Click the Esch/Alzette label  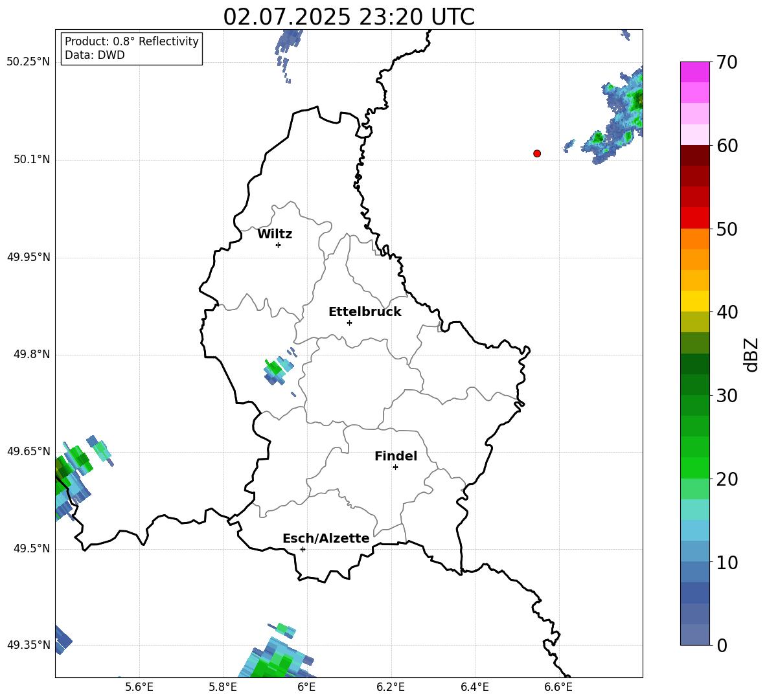click(x=326, y=539)
